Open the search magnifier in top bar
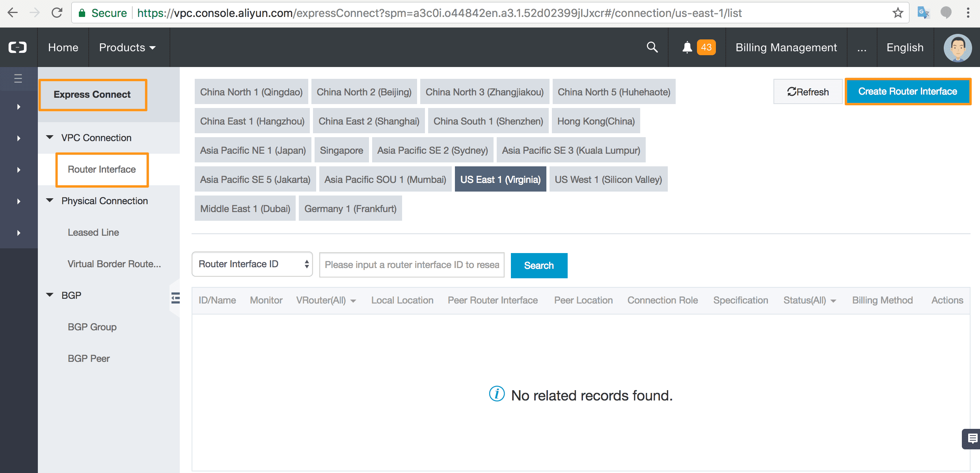Screen dimensions: 980x473 (652, 47)
